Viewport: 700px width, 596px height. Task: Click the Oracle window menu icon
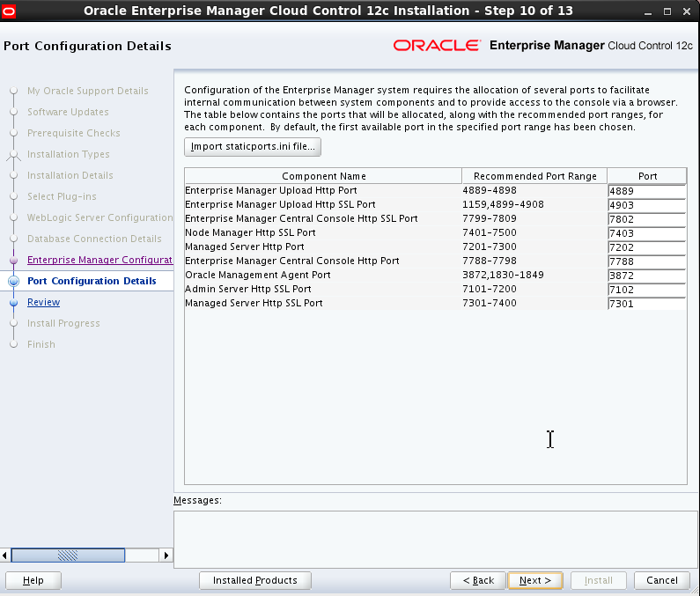9,11
